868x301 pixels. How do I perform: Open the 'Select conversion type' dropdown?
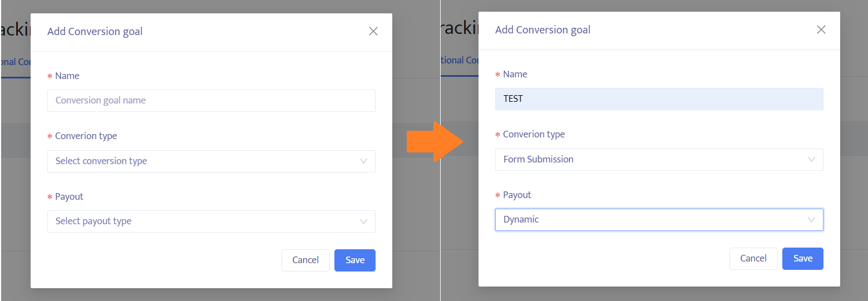211,161
